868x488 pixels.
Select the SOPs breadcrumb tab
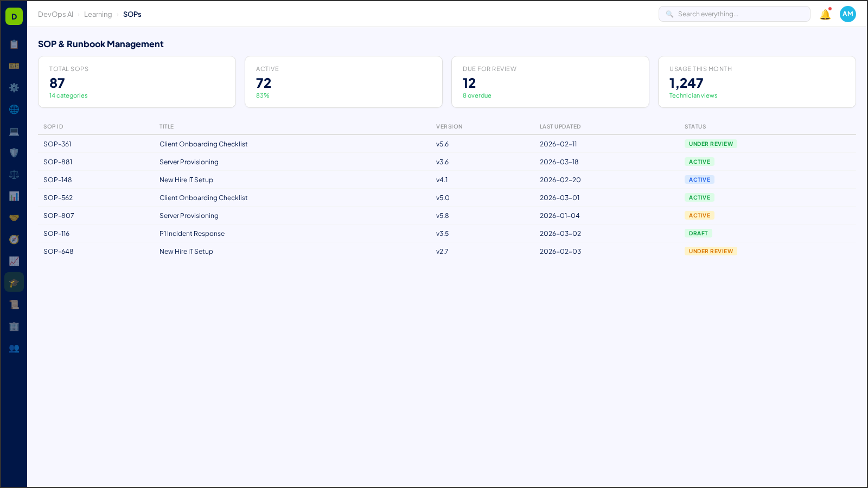point(132,14)
